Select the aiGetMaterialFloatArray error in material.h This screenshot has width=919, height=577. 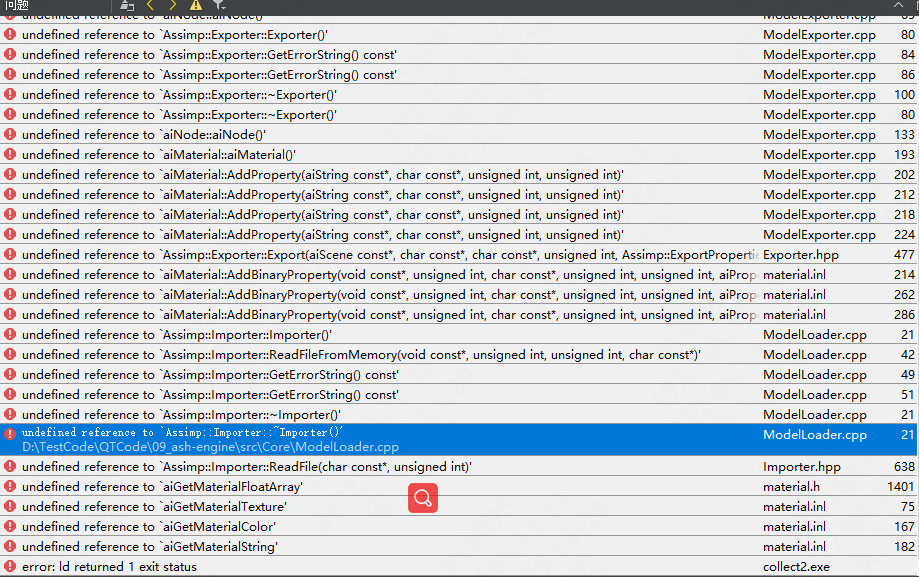click(460, 487)
